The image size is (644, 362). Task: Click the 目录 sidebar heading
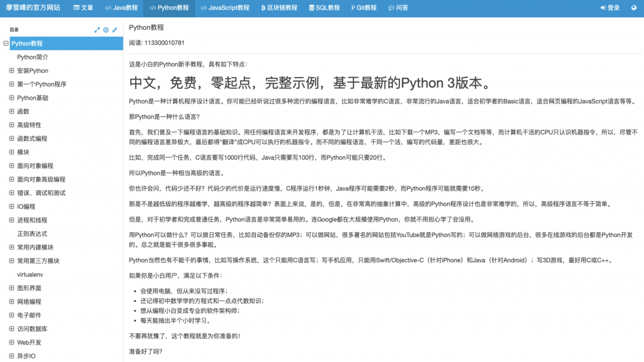click(x=14, y=30)
